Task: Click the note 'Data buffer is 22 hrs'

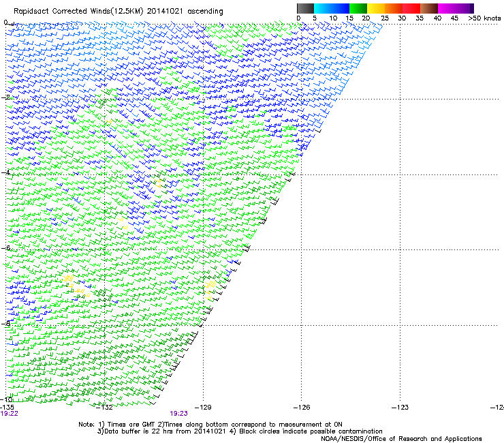Action: coord(139,431)
